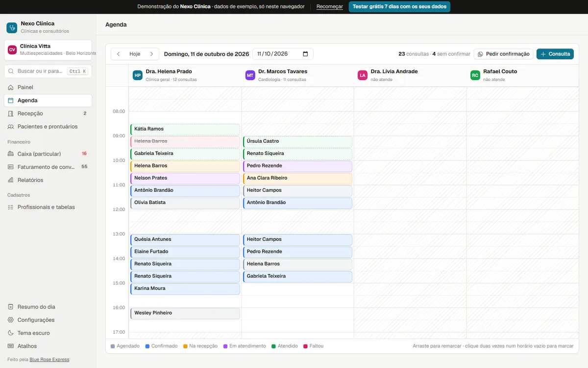Open the Agenda menu item
The height and width of the screenshot is (368, 588).
pyautogui.click(x=48, y=100)
